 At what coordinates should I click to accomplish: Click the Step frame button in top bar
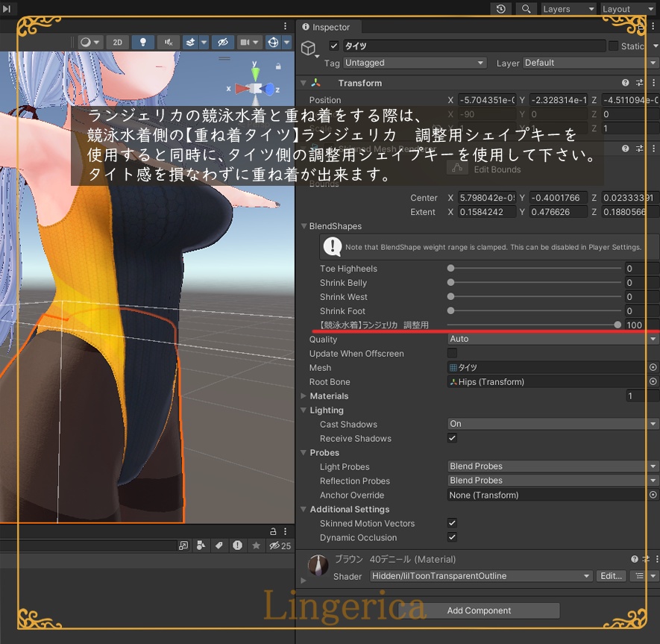pos(7,8)
